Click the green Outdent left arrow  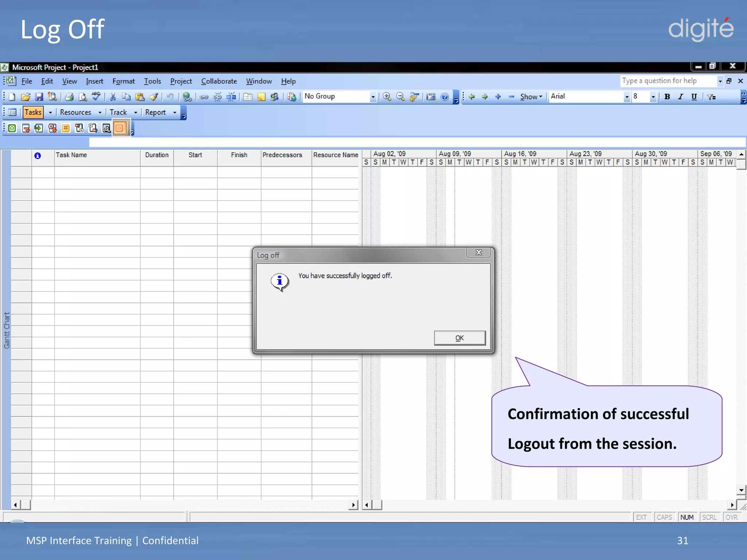pos(472,97)
